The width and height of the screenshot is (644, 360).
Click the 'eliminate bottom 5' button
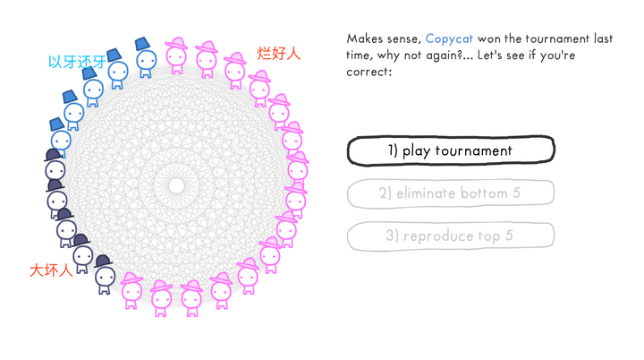[451, 193]
